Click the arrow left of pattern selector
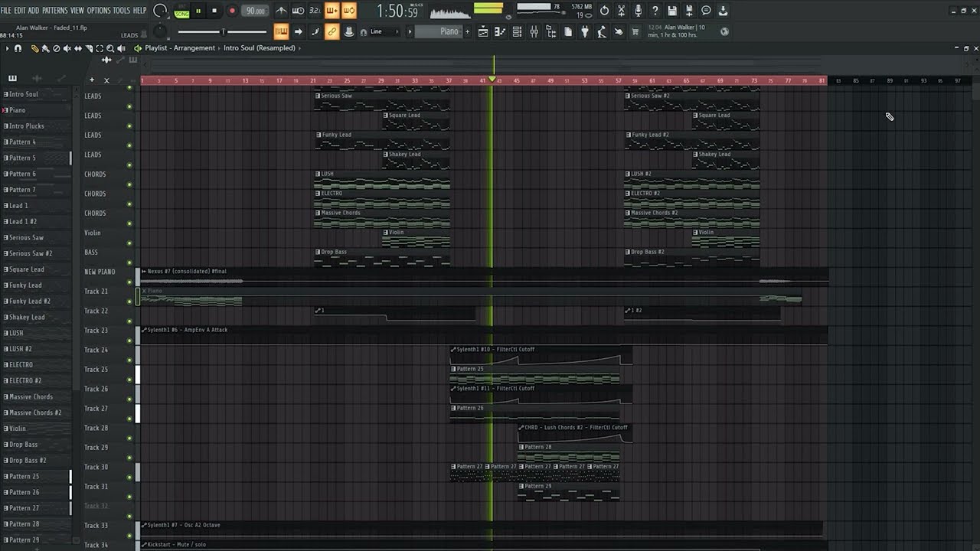 (x=410, y=31)
